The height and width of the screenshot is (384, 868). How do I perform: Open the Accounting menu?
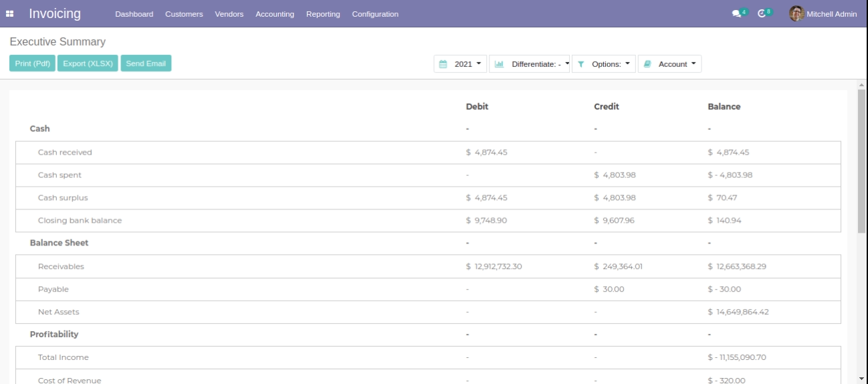pyautogui.click(x=275, y=14)
